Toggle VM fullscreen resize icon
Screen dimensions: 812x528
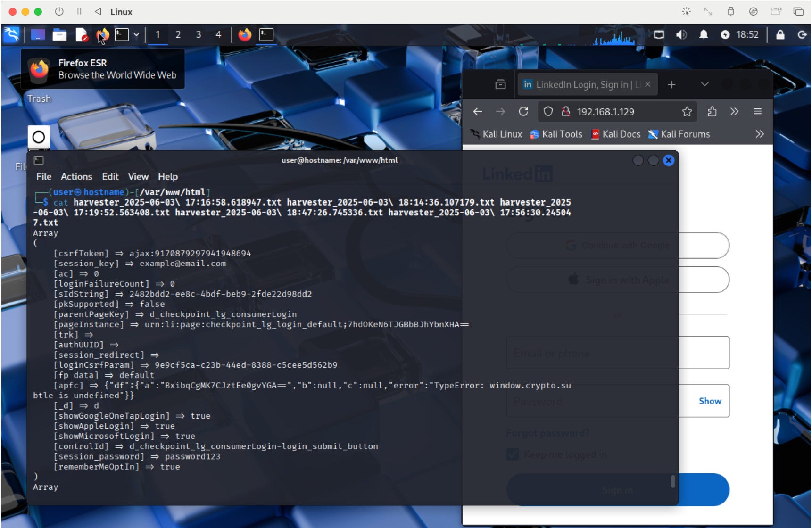(708, 11)
